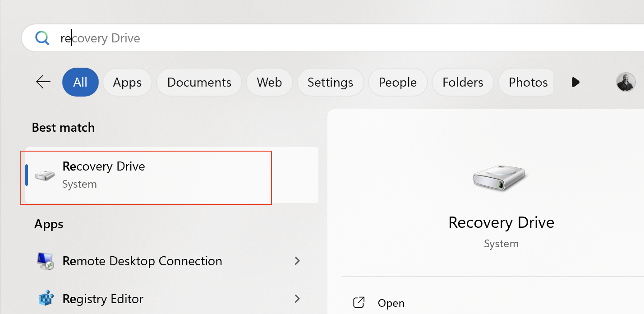Click inside the search text field
Image resolution: width=644 pixels, height=314 pixels.
coord(316,38)
